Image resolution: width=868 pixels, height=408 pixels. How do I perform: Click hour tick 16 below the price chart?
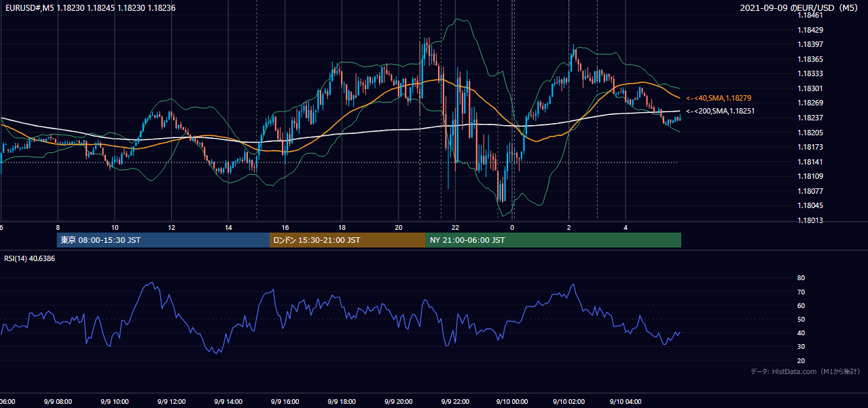click(285, 228)
